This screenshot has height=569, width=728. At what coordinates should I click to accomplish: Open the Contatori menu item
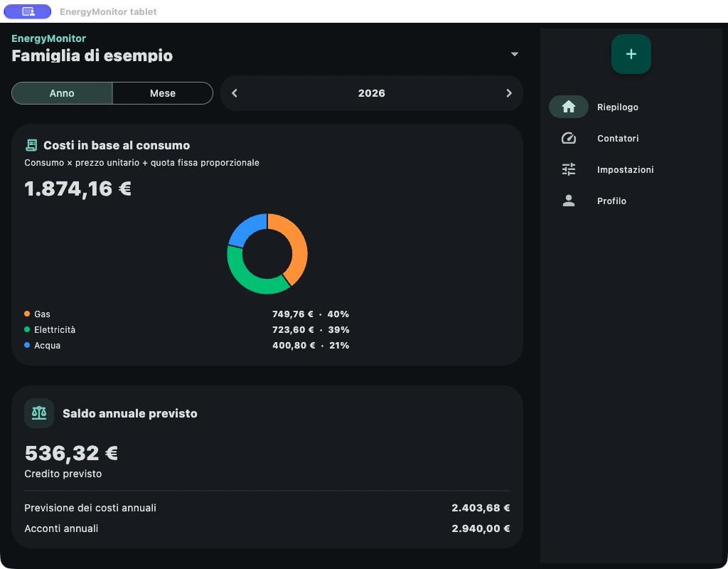[x=618, y=138]
